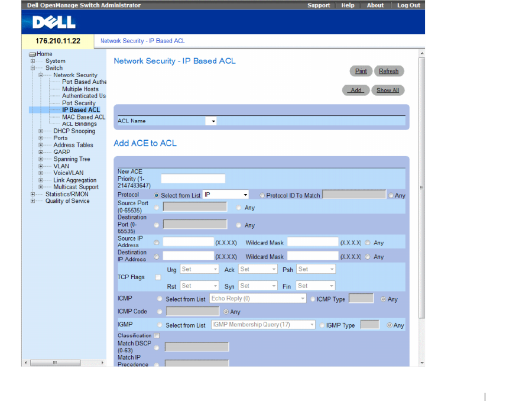Open Authenticated Users page
This screenshot has height=401, width=532.
click(x=84, y=96)
